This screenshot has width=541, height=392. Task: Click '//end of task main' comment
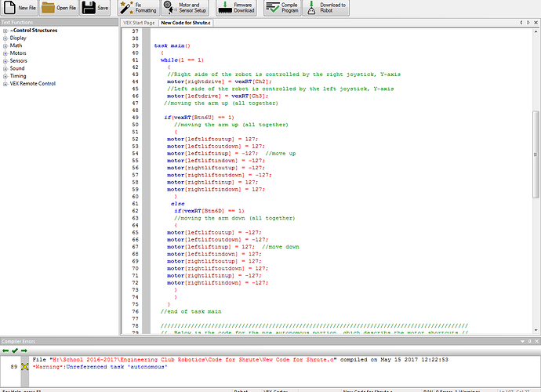pos(191,311)
